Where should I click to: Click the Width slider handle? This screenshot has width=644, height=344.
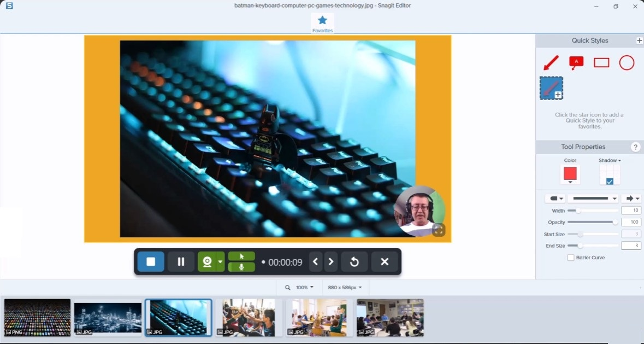[578, 211]
